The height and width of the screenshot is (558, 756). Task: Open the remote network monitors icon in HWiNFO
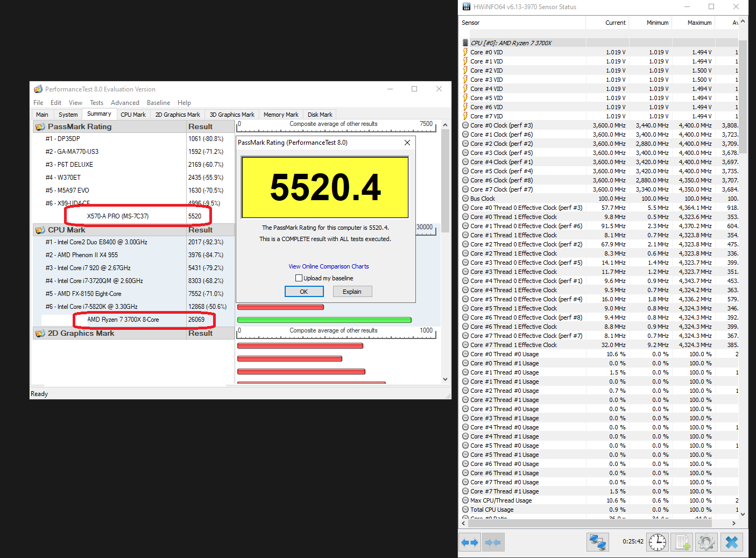[597, 542]
